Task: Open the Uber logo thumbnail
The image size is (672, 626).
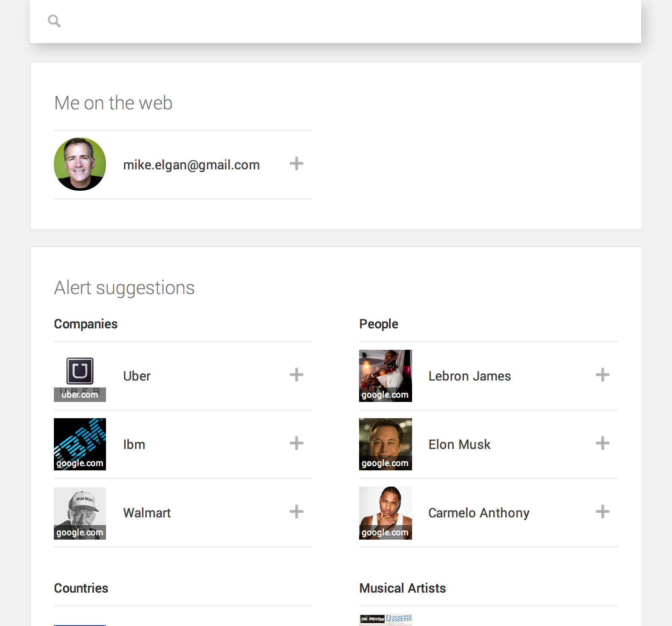Action: pos(80,376)
